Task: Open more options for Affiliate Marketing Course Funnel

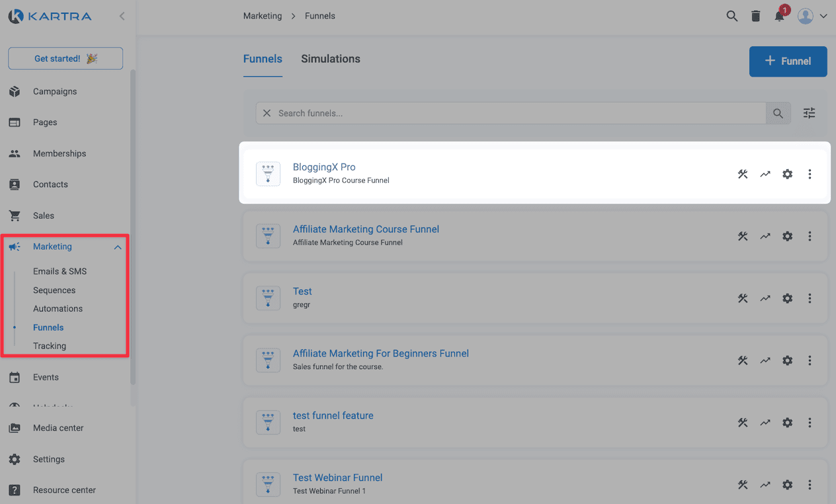Action: (x=810, y=236)
